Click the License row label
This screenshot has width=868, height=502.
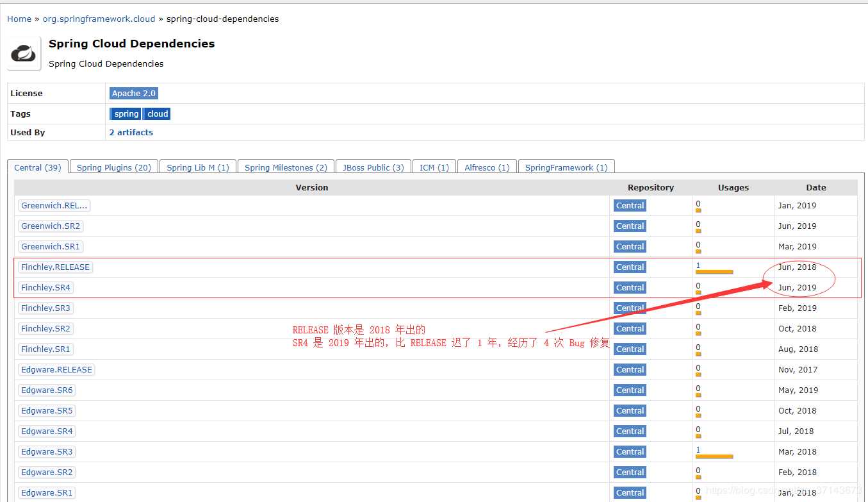(x=26, y=94)
